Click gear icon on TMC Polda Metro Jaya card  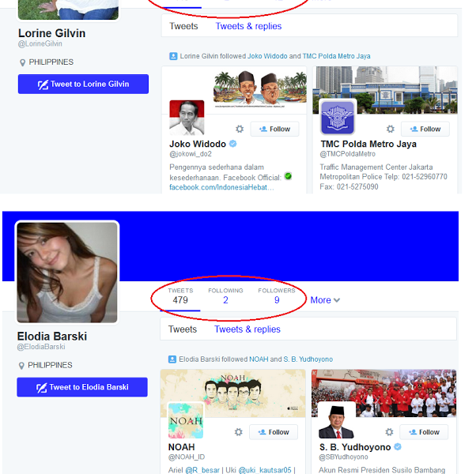coord(391,129)
